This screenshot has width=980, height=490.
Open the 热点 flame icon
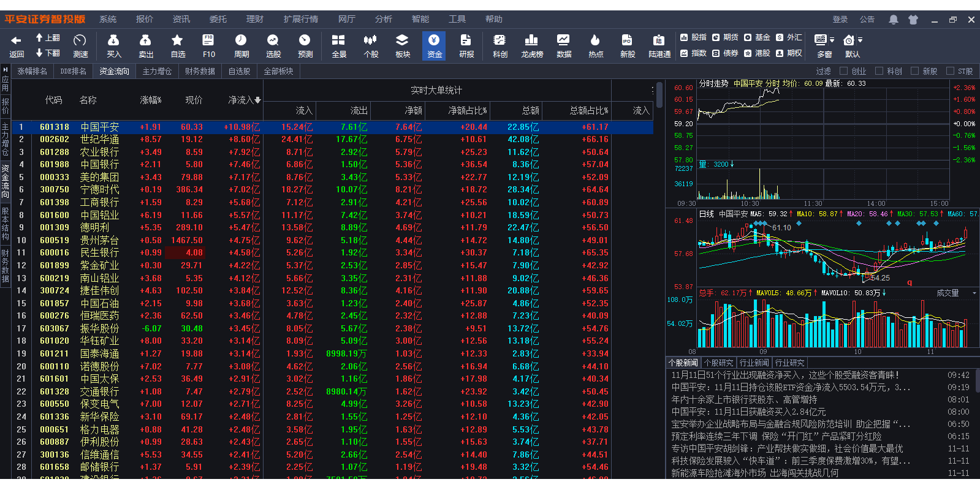point(595,45)
